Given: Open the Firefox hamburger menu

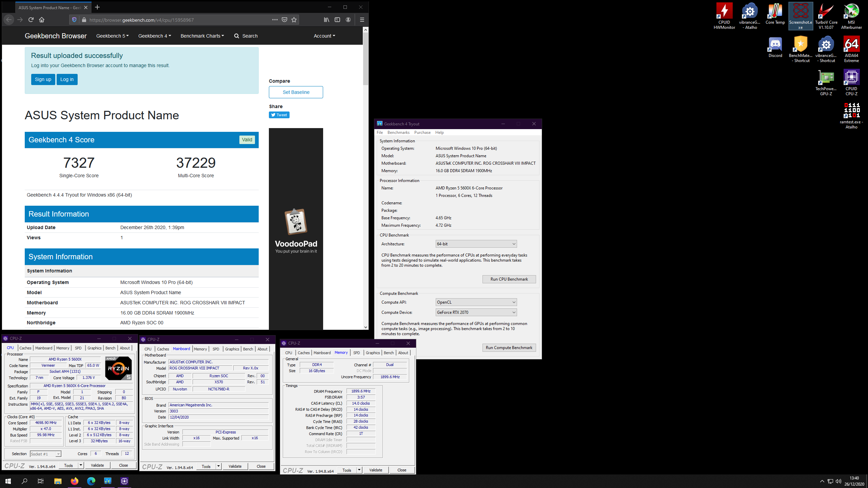Looking at the screenshot, I should [362, 20].
